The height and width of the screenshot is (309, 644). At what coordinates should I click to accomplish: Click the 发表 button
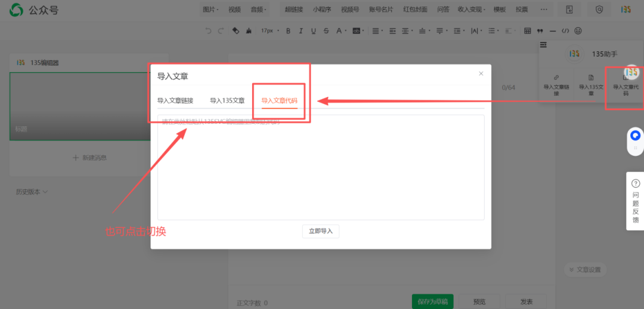click(526, 302)
